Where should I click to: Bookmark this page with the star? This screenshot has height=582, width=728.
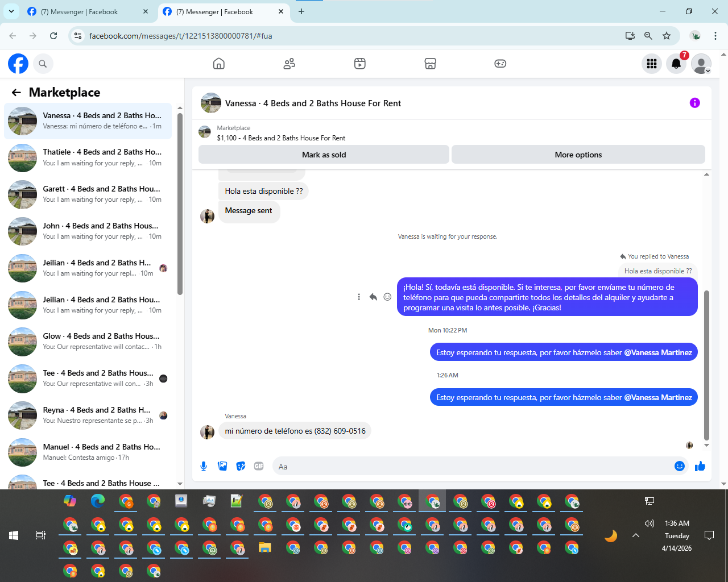coord(667,36)
